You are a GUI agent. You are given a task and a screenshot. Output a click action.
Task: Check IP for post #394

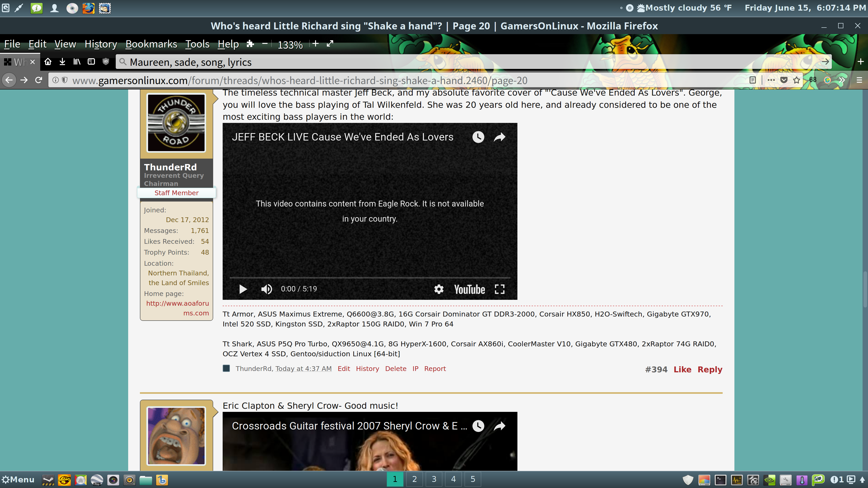click(415, 368)
